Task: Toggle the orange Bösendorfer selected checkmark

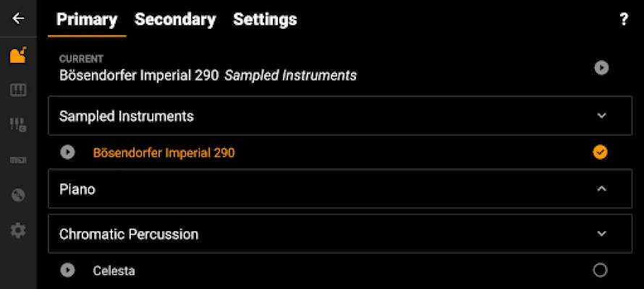Action: pyautogui.click(x=600, y=152)
